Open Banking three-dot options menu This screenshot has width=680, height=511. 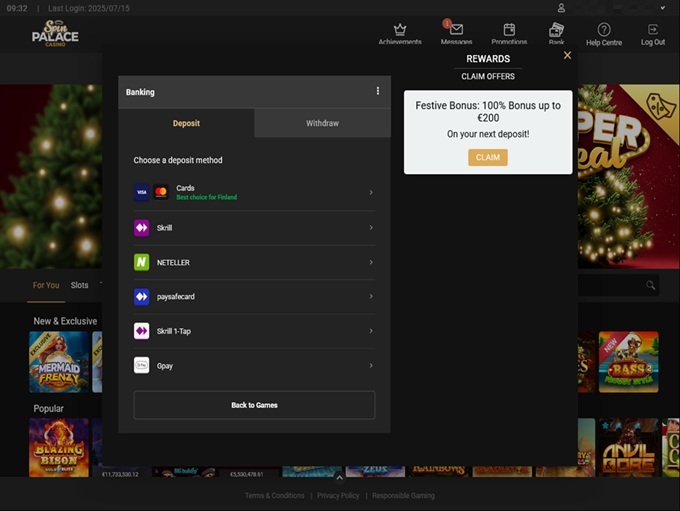tap(378, 91)
